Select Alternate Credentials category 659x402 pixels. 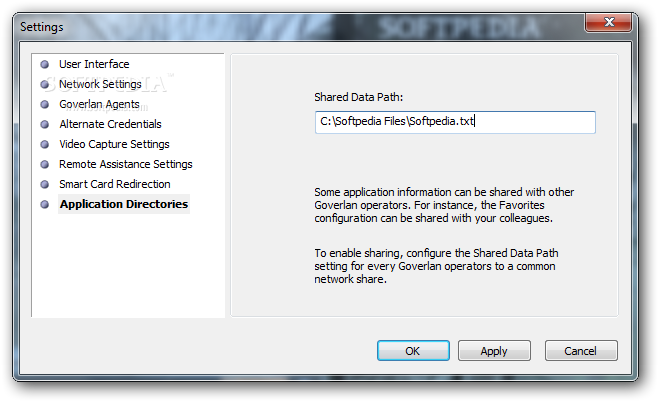(x=111, y=124)
